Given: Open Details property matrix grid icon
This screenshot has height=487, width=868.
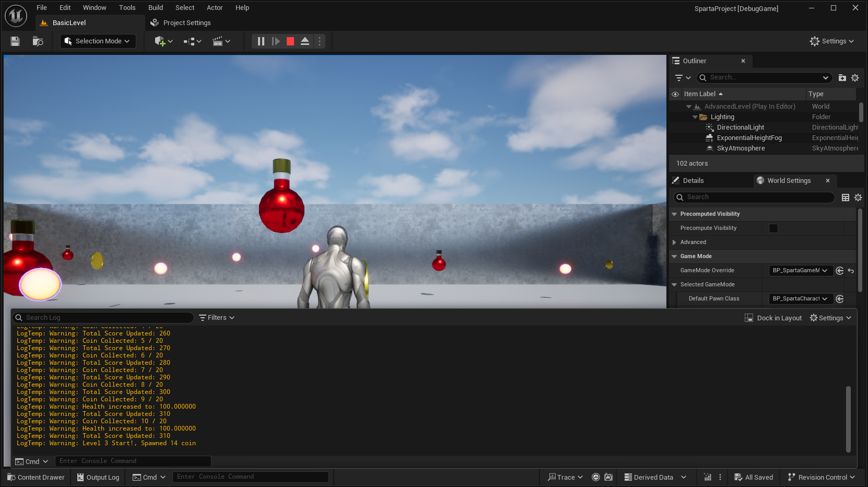Looking at the screenshot, I should click(846, 198).
